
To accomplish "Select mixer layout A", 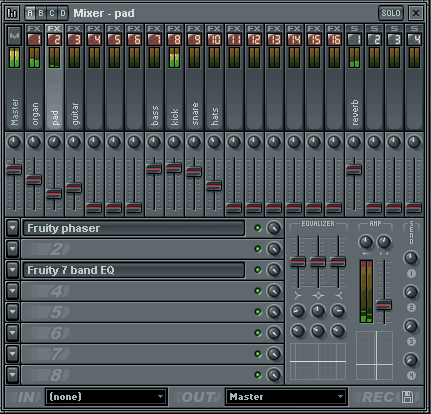I will (x=30, y=13).
